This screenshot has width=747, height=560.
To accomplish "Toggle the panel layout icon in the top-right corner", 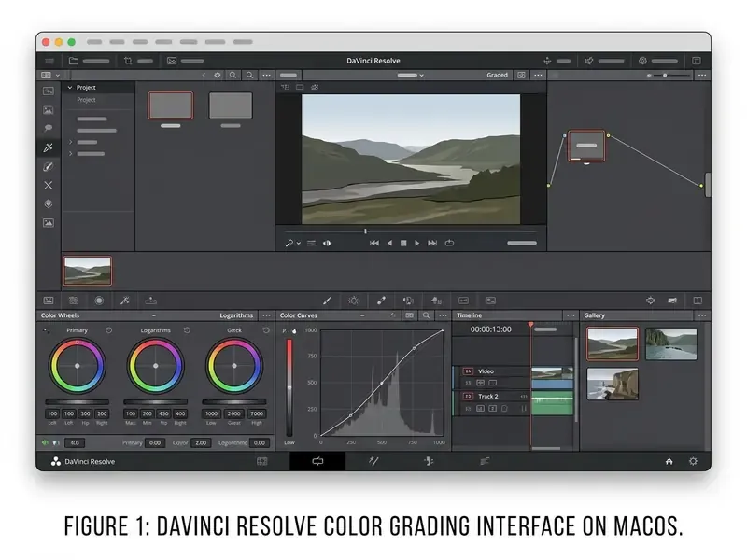I will pyautogui.click(x=696, y=61).
